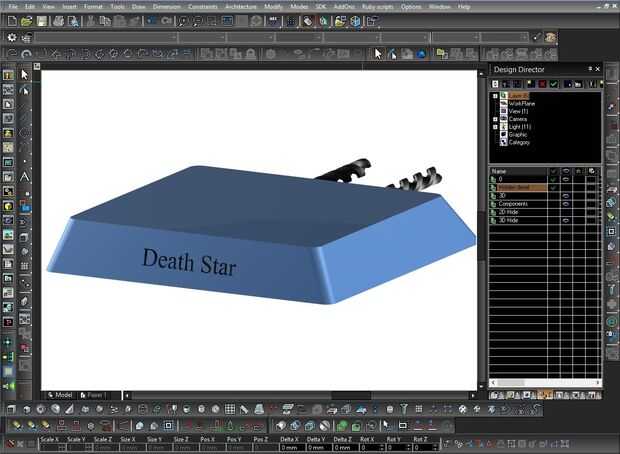620x454 pixels.
Task: Expand the Camera tree node
Action: pos(495,118)
